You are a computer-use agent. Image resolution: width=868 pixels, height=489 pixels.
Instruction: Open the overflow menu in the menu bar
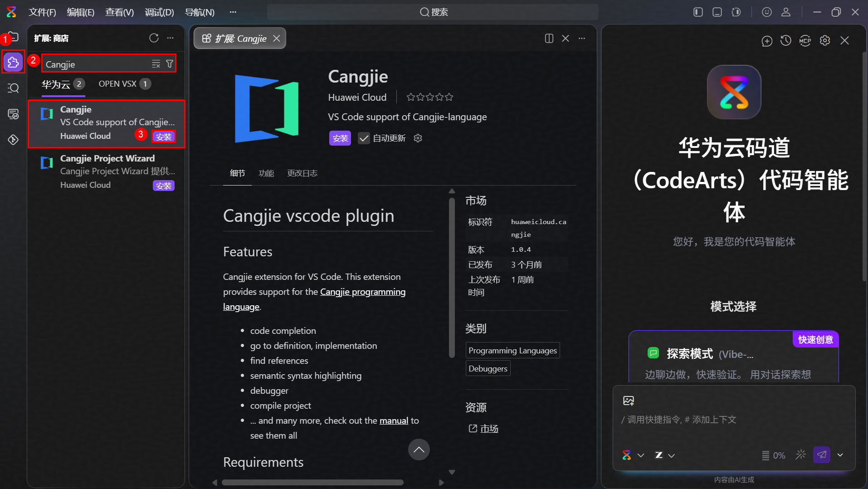tap(233, 12)
